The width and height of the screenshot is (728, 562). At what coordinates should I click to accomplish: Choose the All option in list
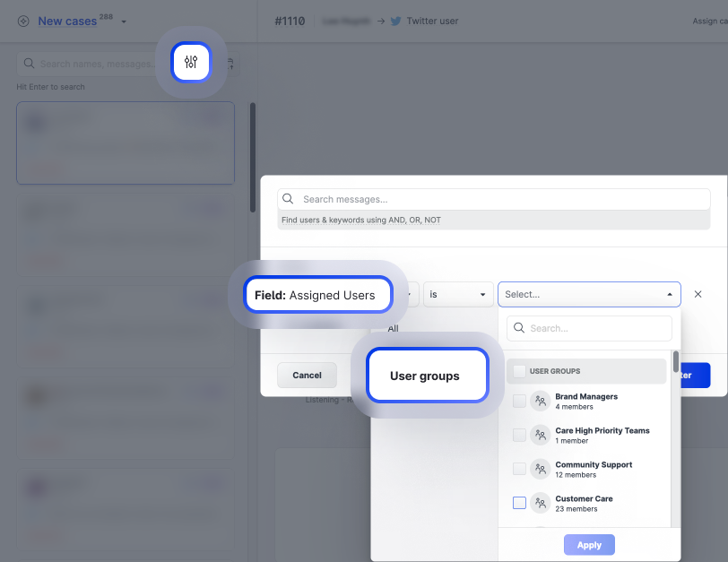click(x=393, y=329)
